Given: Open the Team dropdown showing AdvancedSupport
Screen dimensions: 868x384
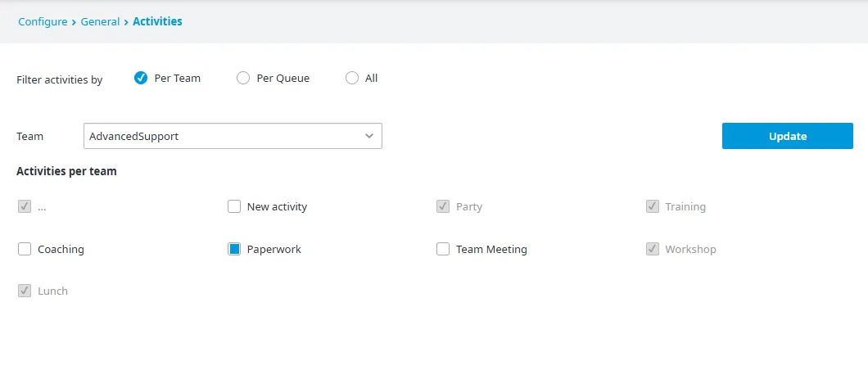Looking at the screenshot, I should (233, 136).
